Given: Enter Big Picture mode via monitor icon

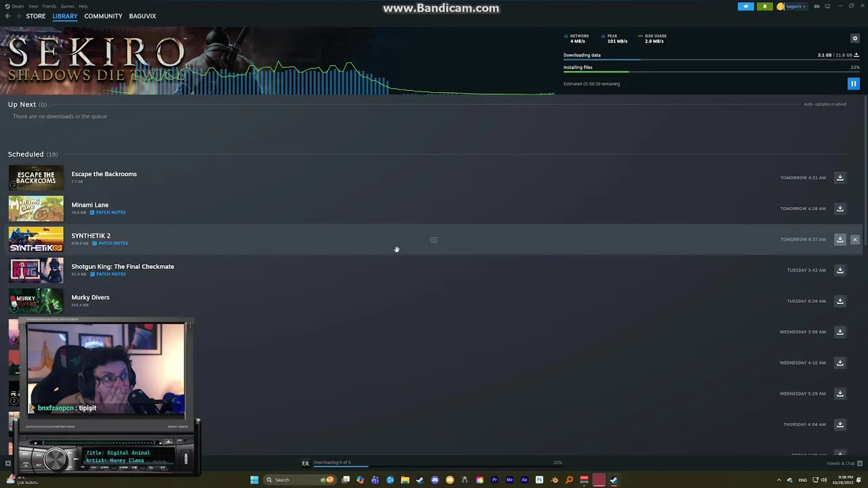Looking at the screenshot, I should coord(827,6).
